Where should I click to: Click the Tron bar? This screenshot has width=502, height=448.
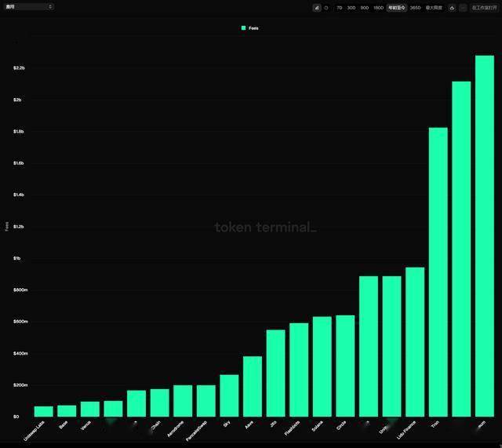(438, 272)
